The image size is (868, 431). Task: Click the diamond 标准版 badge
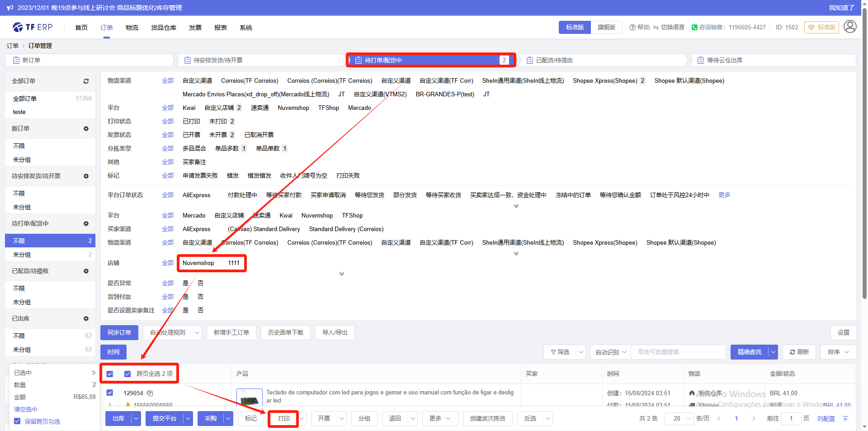tap(821, 27)
